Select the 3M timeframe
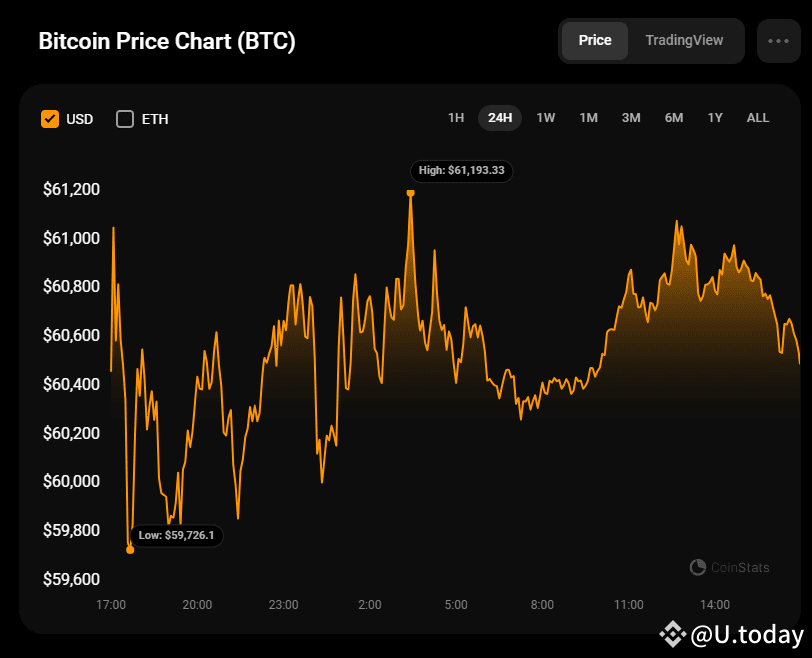 631,117
